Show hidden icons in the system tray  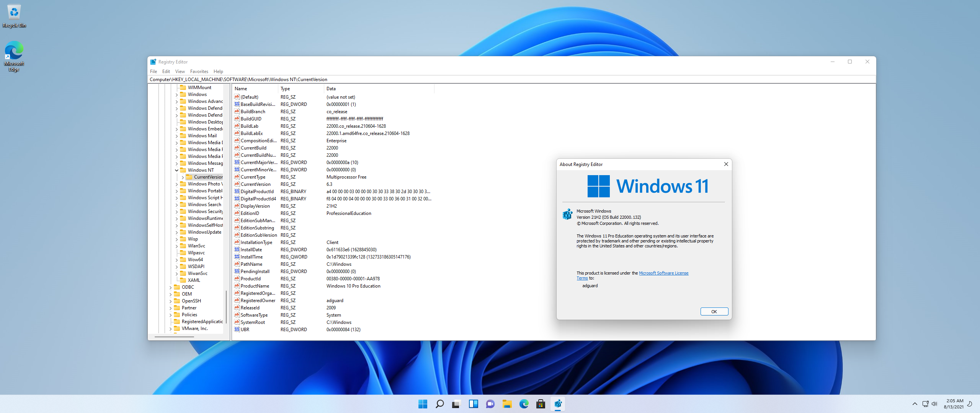click(915, 404)
